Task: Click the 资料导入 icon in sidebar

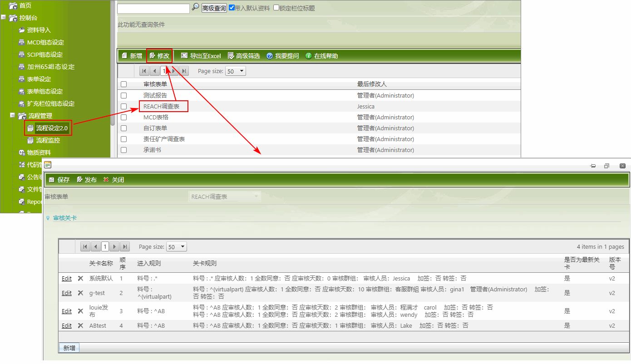Action: click(22, 30)
